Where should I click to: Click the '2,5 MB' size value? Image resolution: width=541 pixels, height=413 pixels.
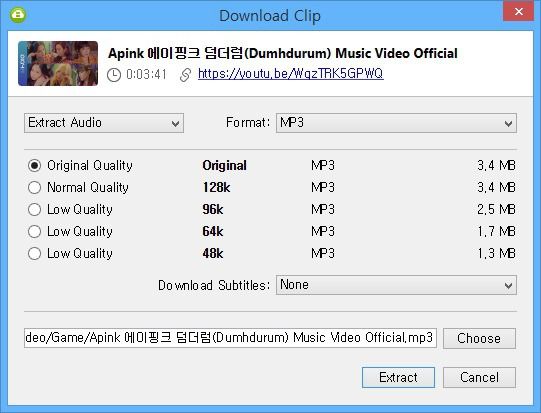(496, 209)
